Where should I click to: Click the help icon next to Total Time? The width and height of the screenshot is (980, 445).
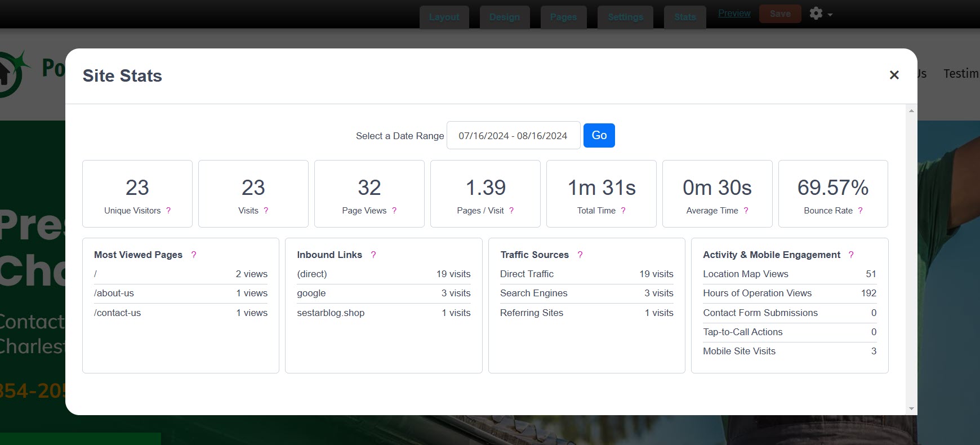coord(623,211)
